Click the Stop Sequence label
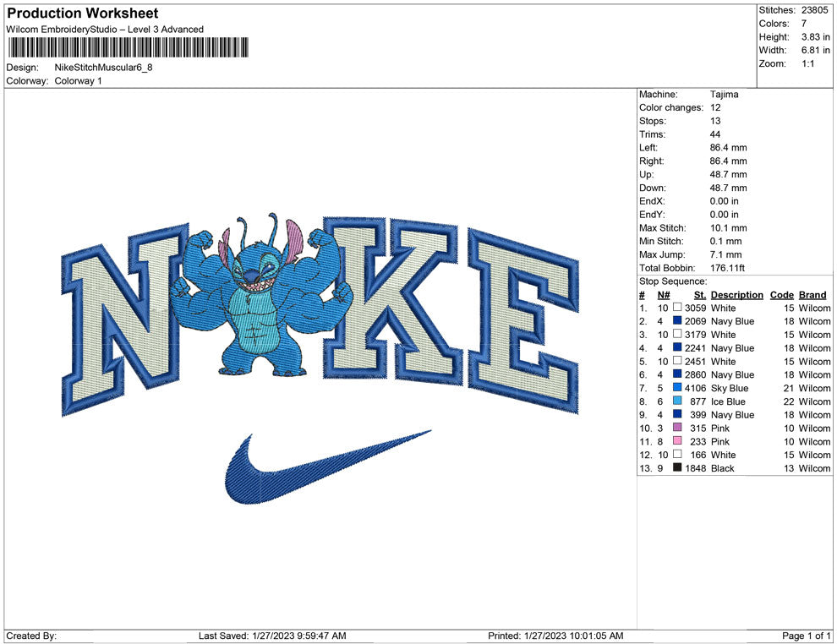Image resolution: width=837 pixels, height=644 pixels. point(673,281)
